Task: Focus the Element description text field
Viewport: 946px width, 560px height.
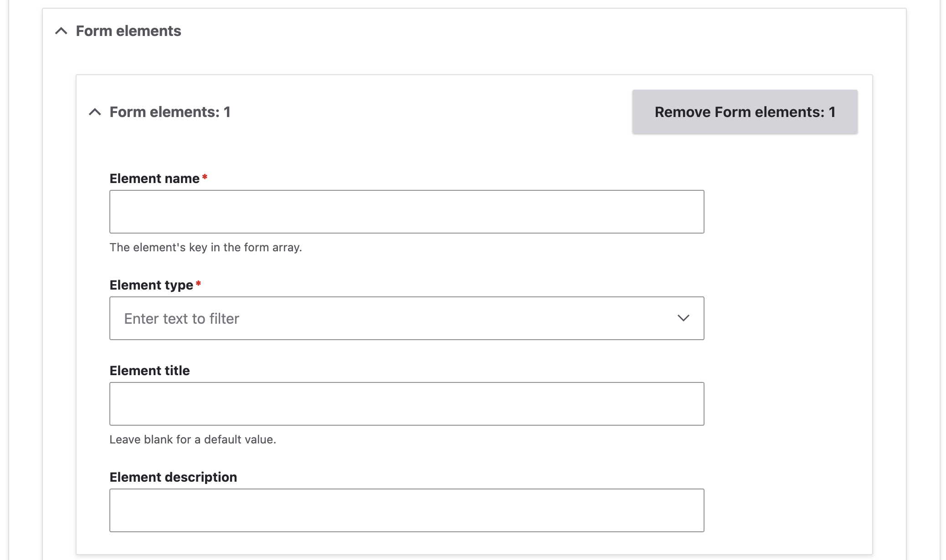Action: point(406,510)
